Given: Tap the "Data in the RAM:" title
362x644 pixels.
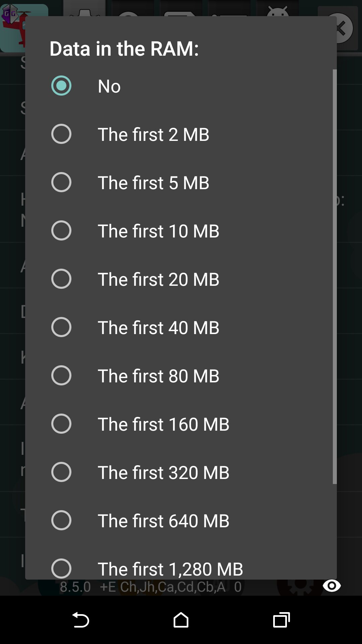Looking at the screenshot, I should tap(124, 49).
